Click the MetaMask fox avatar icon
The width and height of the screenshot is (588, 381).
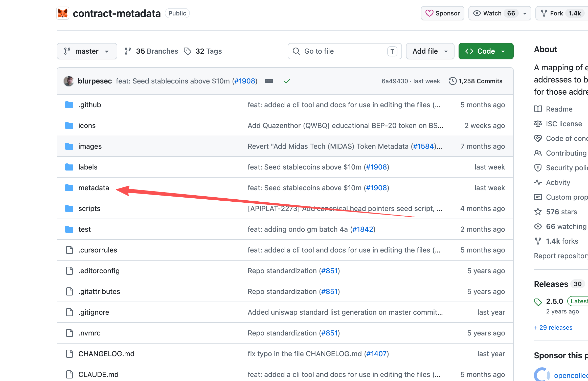pos(63,13)
